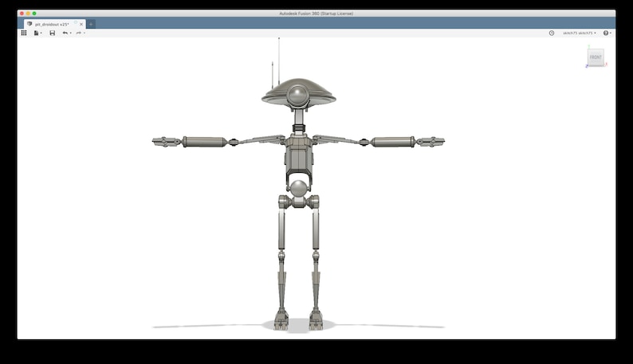
Task: Expand the File menu dropdown arrow
Action: (41, 33)
